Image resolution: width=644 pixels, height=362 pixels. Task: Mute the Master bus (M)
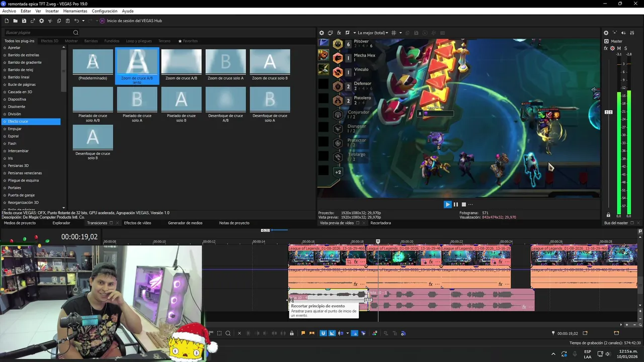point(619,48)
